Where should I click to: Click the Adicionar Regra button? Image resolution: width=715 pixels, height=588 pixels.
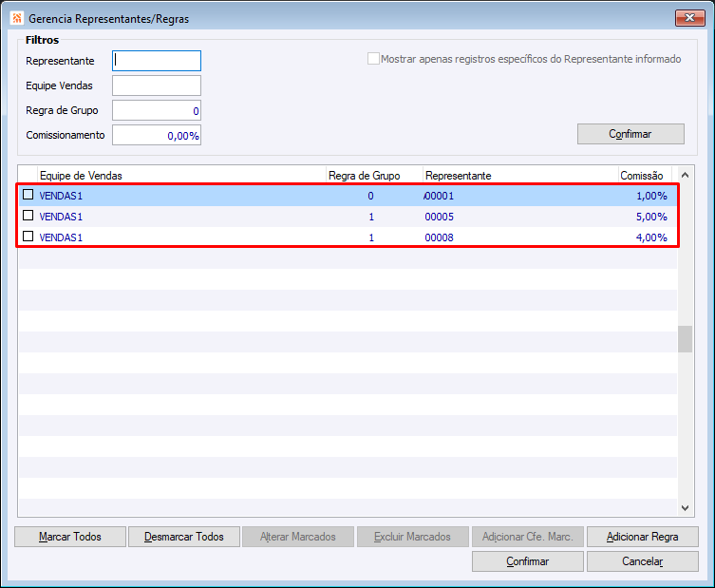pos(643,537)
